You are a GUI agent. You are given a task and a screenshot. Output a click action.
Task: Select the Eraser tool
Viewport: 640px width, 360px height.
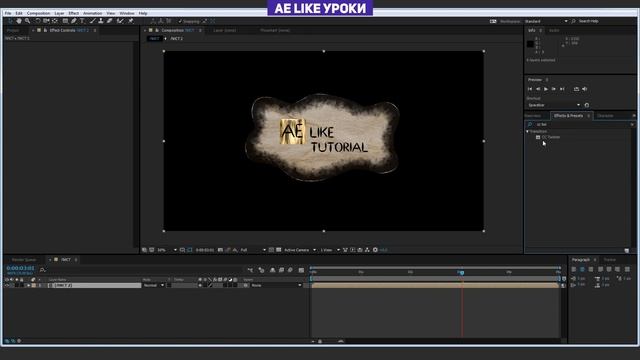coord(110,21)
